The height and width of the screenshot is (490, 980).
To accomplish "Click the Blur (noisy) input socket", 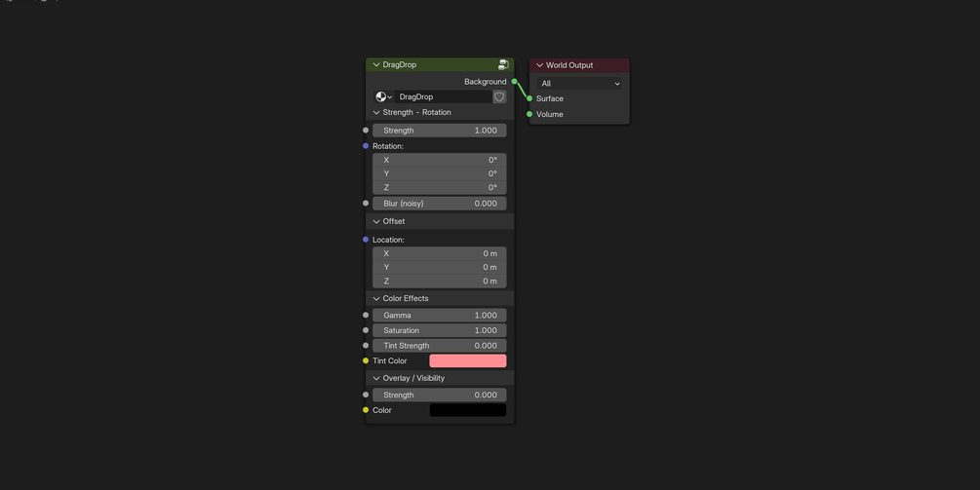I will click(366, 203).
